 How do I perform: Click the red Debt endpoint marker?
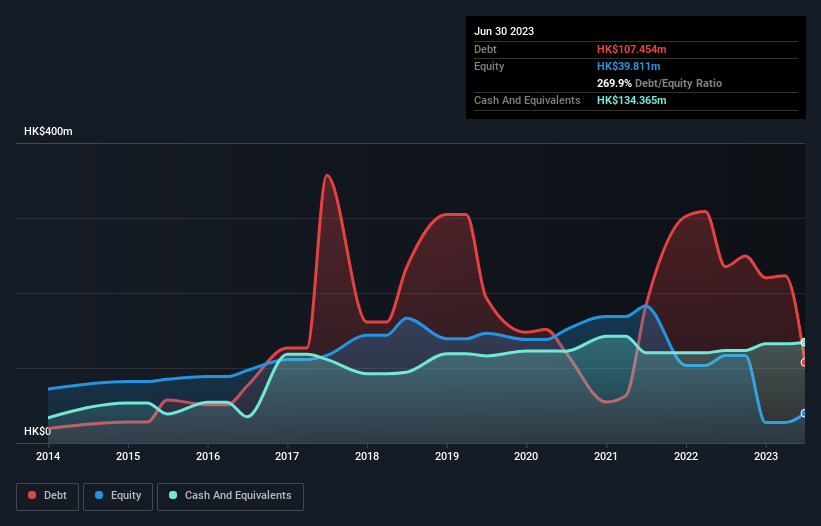tap(804, 362)
